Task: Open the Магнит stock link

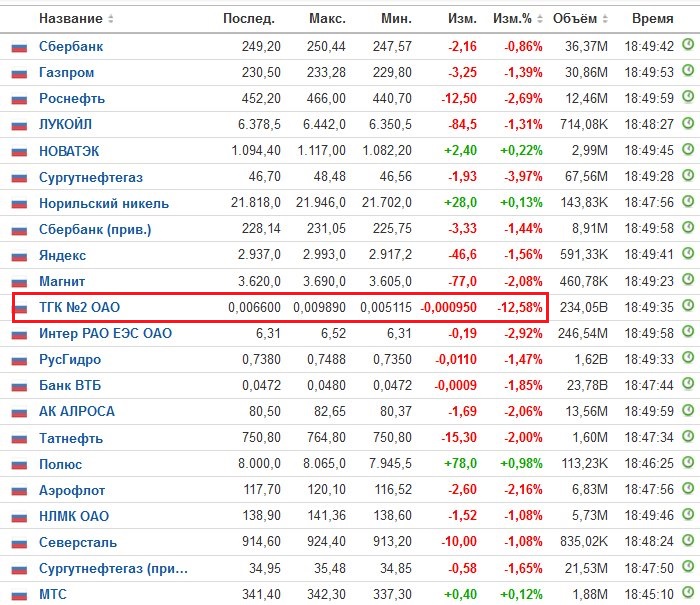Action: tap(62, 281)
